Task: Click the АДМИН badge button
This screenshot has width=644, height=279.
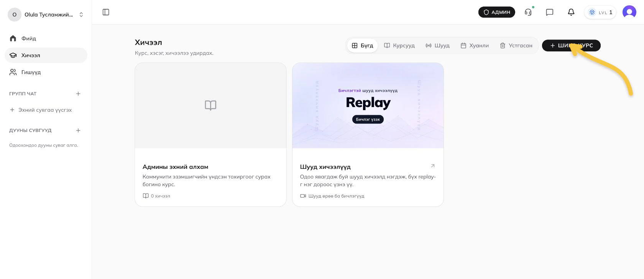Action: (497, 12)
